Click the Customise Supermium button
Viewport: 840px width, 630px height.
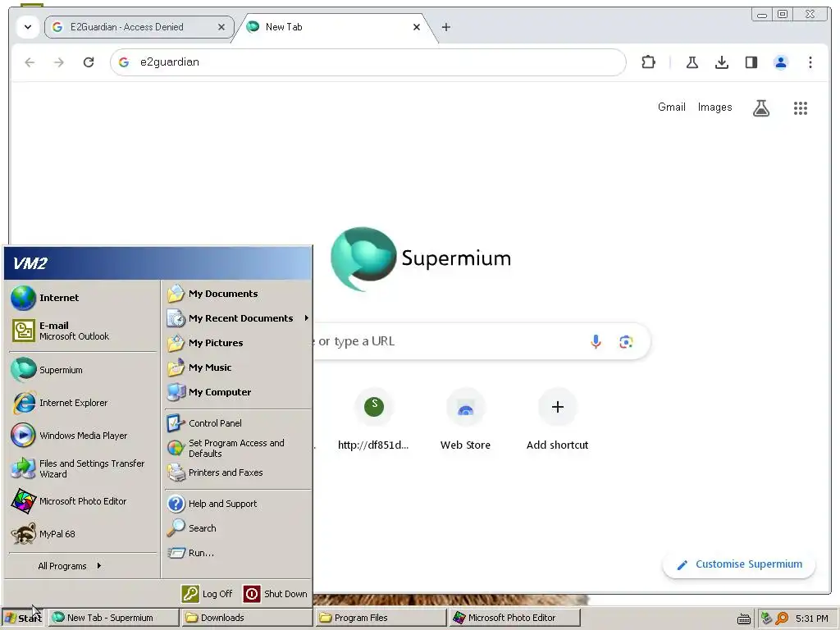(x=739, y=564)
